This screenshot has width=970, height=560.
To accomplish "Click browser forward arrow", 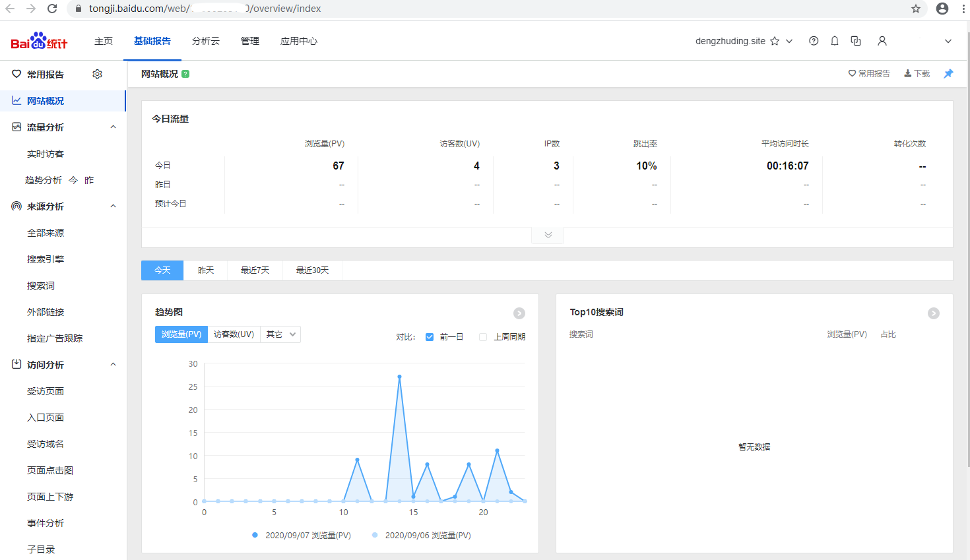I will (31, 9).
